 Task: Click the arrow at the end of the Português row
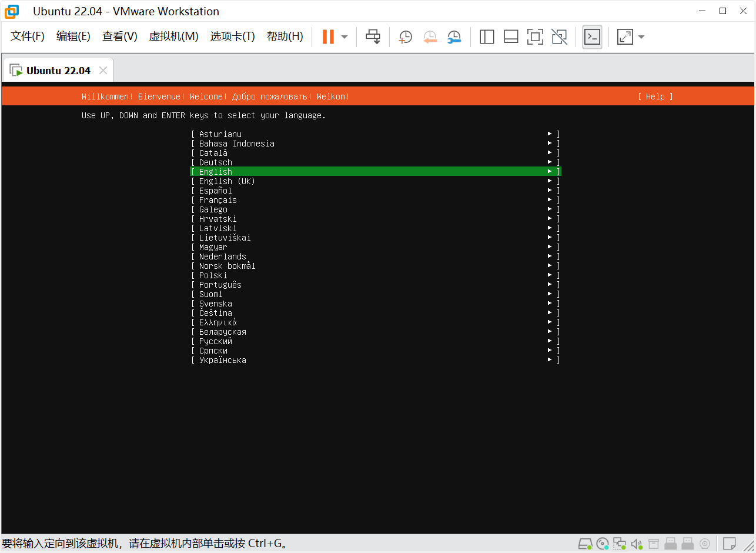pyautogui.click(x=550, y=285)
